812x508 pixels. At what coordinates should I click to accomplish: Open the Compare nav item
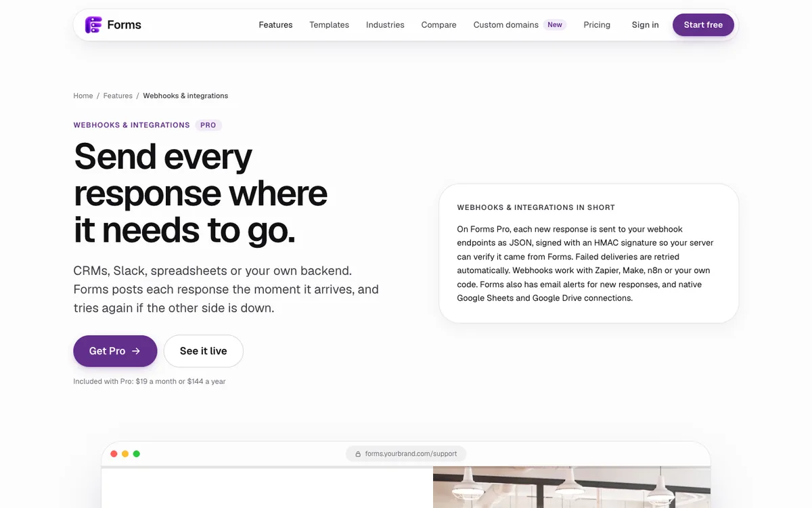tap(438, 25)
